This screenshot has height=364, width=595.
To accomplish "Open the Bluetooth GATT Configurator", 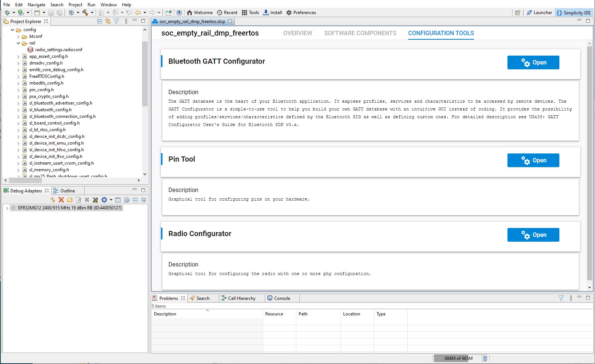I will coord(533,63).
